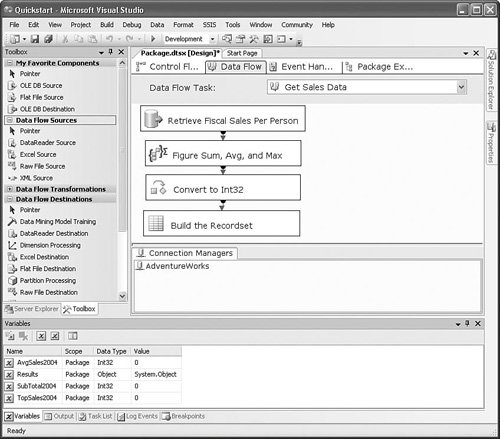This screenshot has height=439, width=500.
Task: Select the AdventureWorks connection manager
Action: point(173,266)
